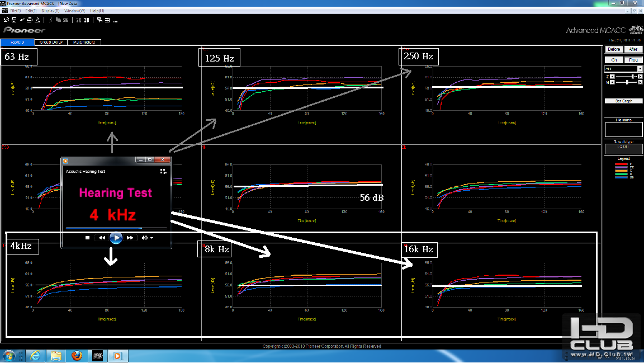
Task: Click the media player title bar icon
Action: [65, 161]
